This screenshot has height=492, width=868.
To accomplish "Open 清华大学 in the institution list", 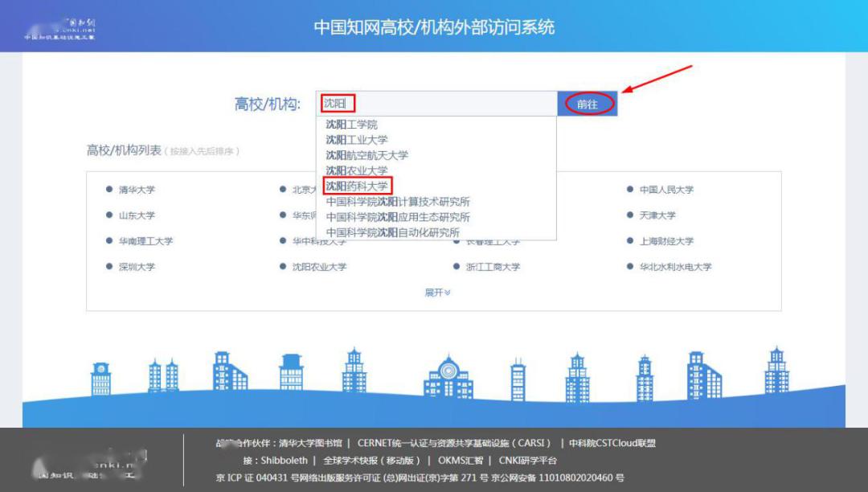I will (137, 190).
